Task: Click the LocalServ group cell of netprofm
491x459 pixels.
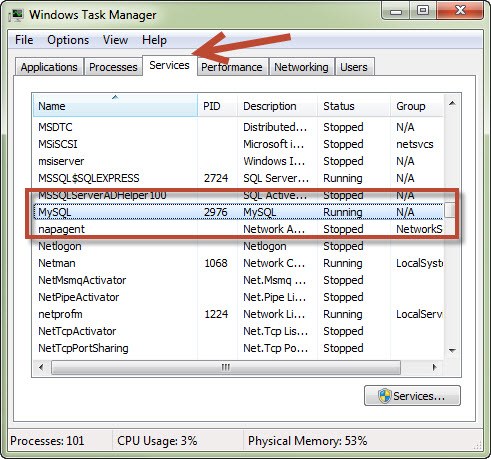Action: click(x=419, y=314)
